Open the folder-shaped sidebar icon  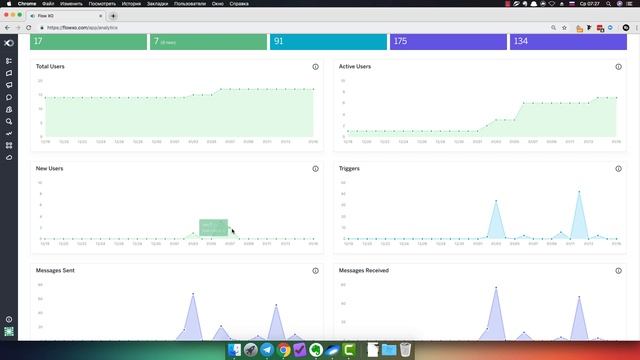coord(9,73)
